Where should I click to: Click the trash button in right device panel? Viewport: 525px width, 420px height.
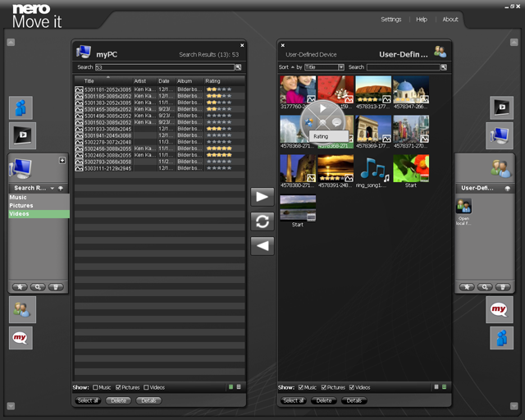click(503, 287)
